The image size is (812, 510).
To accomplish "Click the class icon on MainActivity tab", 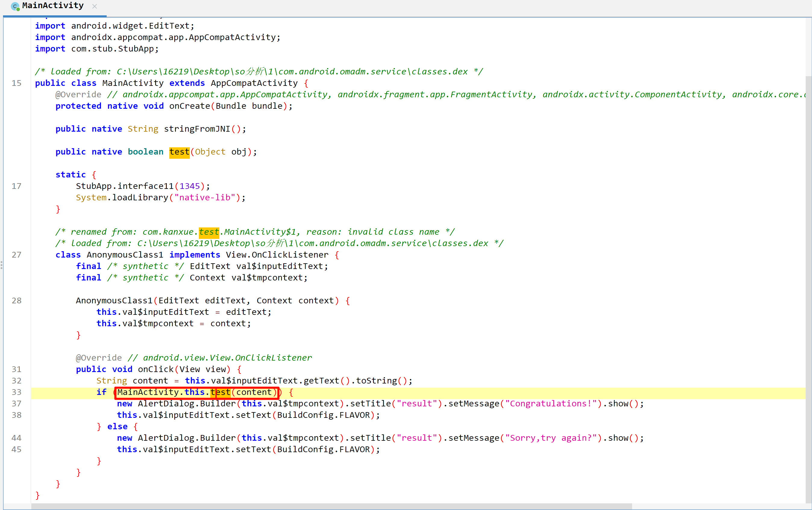I will [x=15, y=6].
